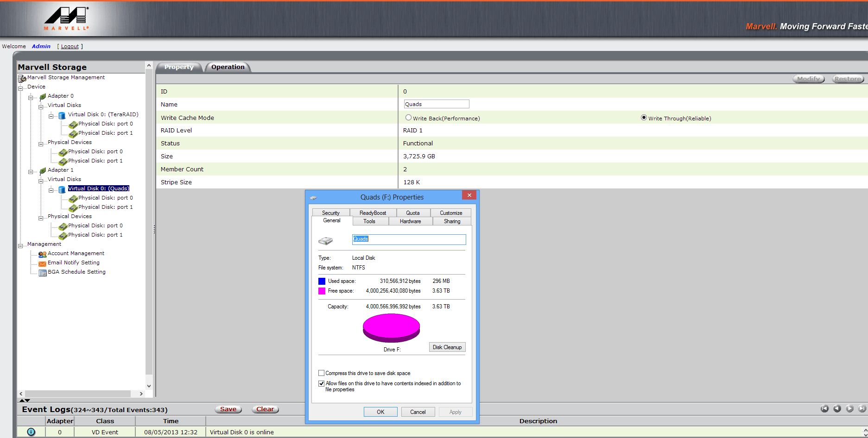
Task: Go to previous page of event logs
Action: pyautogui.click(x=837, y=409)
